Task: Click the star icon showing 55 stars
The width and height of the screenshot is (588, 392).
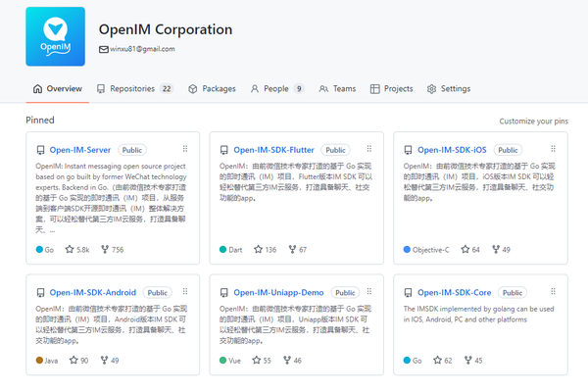Action: coord(256,360)
